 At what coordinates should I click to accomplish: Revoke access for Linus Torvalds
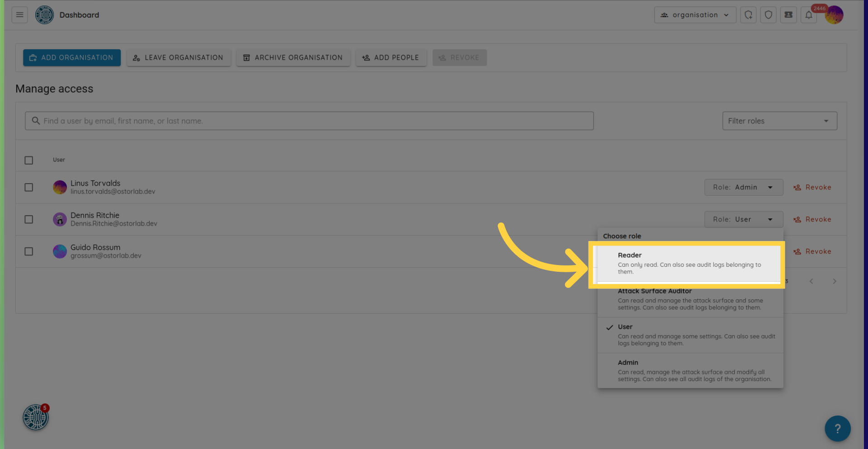tap(812, 187)
